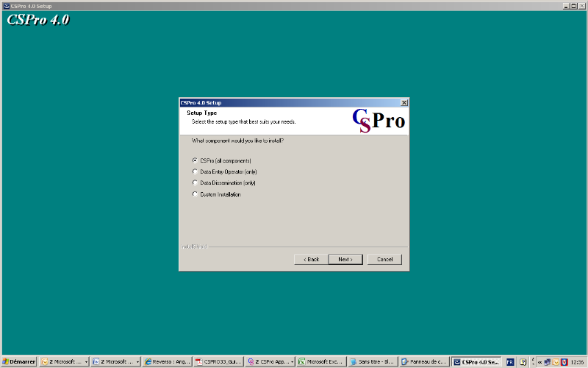This screenshot has width=588, height=368.
Task: Click the CSPro logo in the dialog header
Action: point(379,121)
